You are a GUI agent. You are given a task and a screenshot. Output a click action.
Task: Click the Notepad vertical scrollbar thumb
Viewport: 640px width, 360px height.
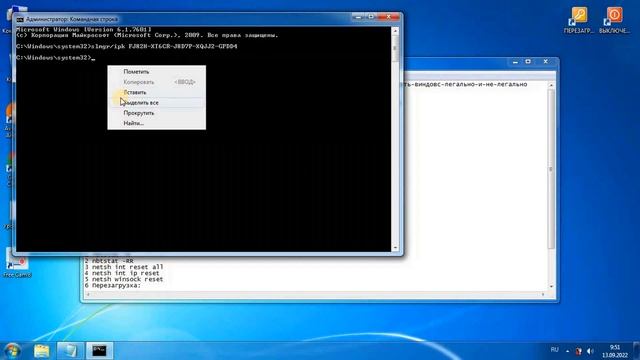[x=551, y=169]
